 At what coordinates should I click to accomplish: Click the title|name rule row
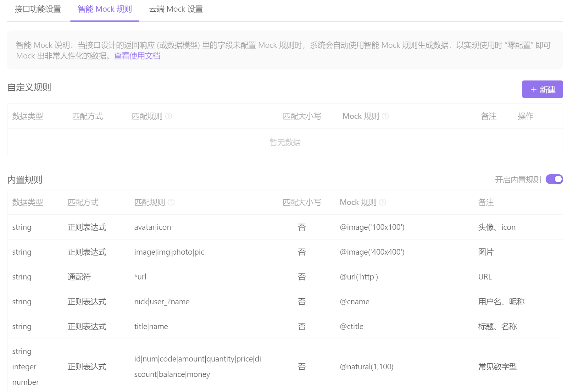[x=151, y=326]
